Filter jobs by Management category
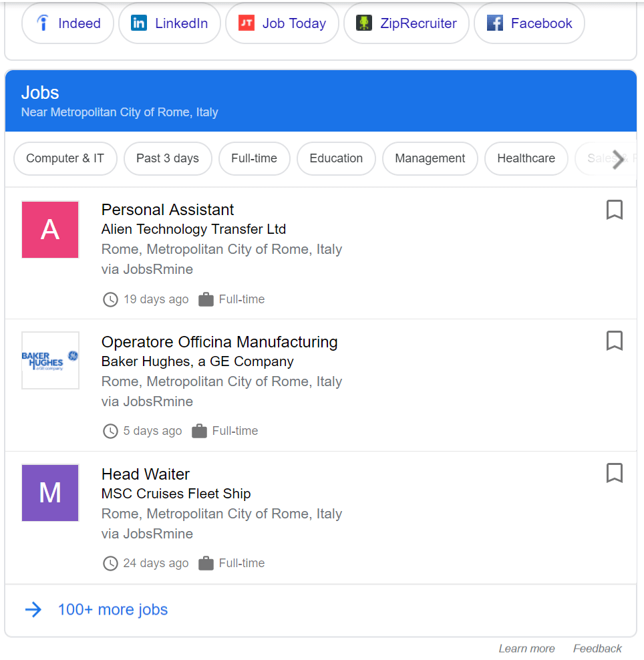Screen dimensions: 644x660 [430, 159]
